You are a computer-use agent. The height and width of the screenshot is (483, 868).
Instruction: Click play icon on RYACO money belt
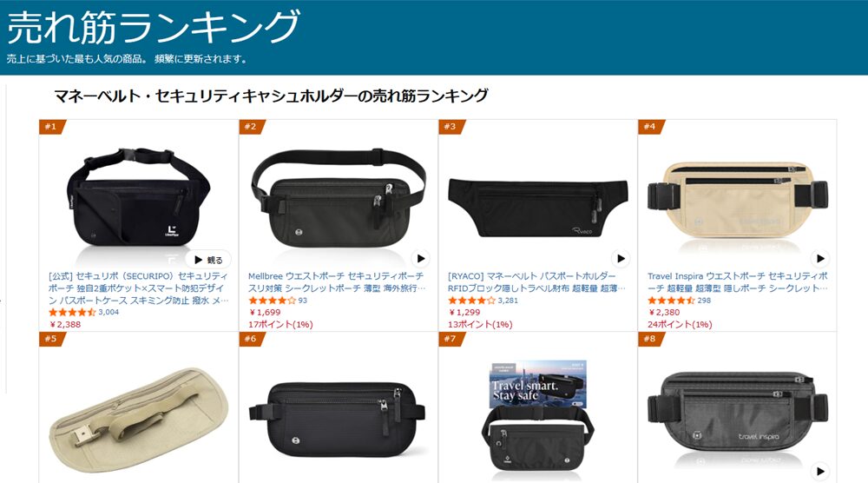tap(621, 258)
